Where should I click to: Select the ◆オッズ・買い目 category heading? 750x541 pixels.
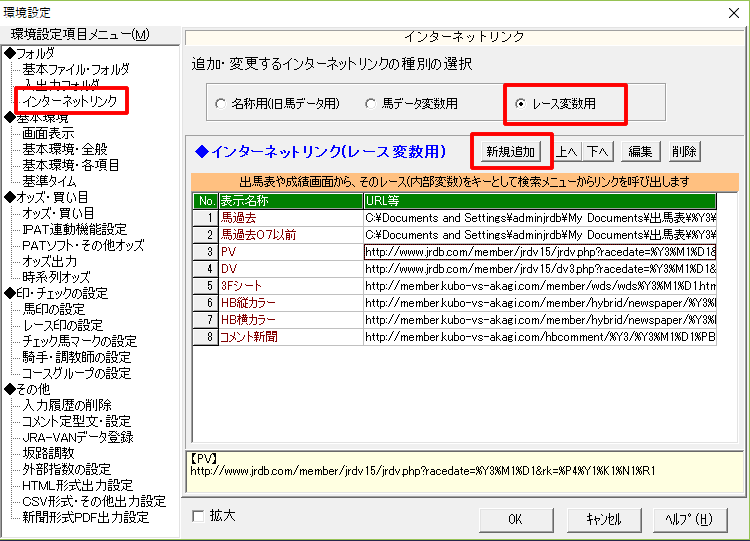point(46,197)
